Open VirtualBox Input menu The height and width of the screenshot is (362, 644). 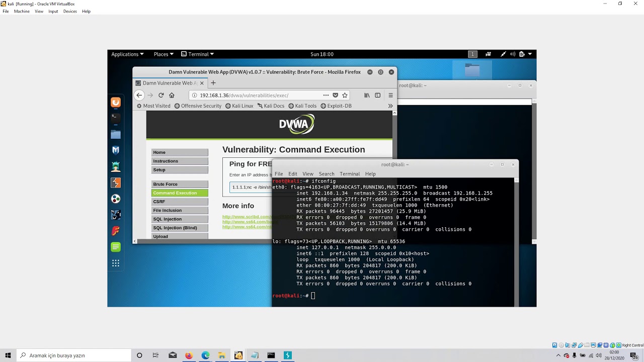pos(53,11)
